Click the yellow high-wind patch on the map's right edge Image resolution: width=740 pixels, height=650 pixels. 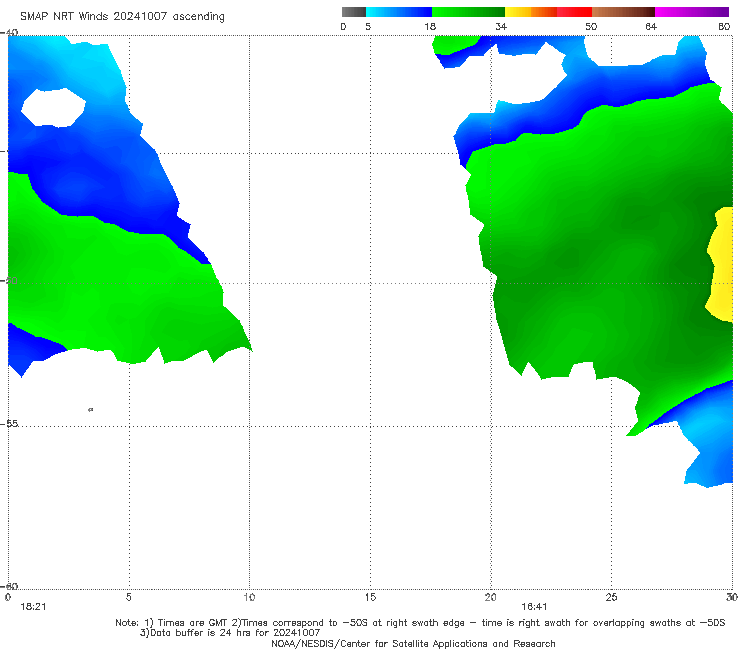pyautogui.click(x=721, y=264)
